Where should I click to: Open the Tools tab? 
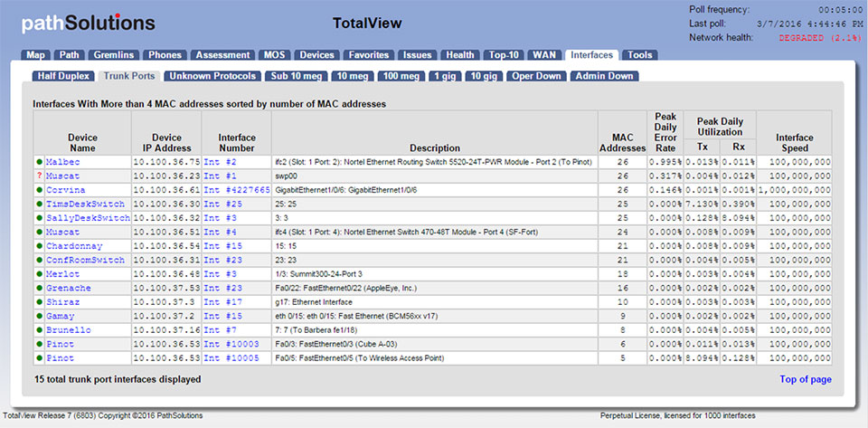coord(640,55)
